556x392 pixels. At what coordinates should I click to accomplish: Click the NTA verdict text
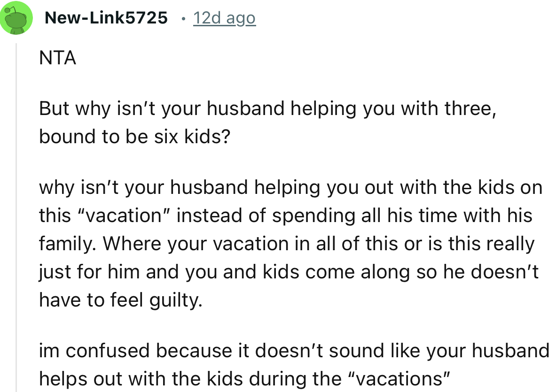[x=56, y=58]
